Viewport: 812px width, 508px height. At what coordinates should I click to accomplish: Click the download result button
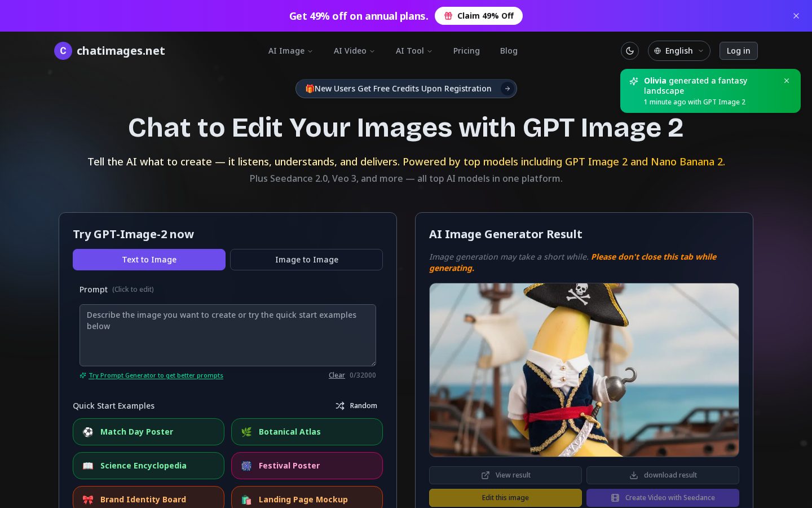663,475
